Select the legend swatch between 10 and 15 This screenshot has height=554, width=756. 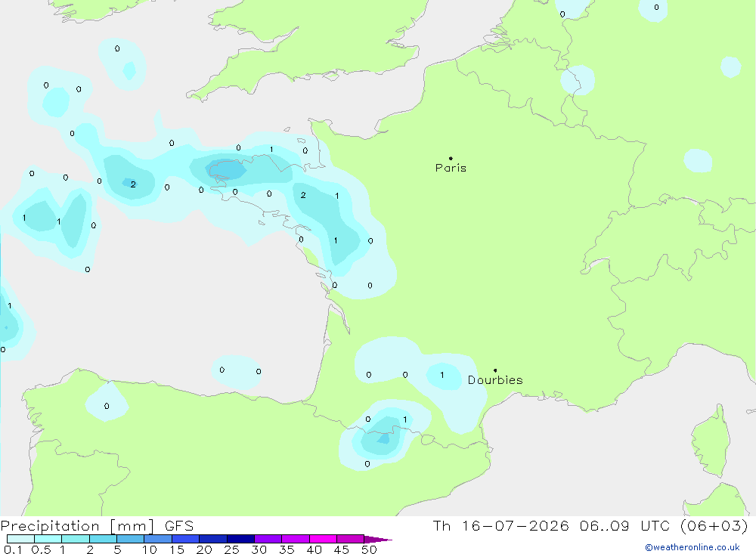point(158,539)
